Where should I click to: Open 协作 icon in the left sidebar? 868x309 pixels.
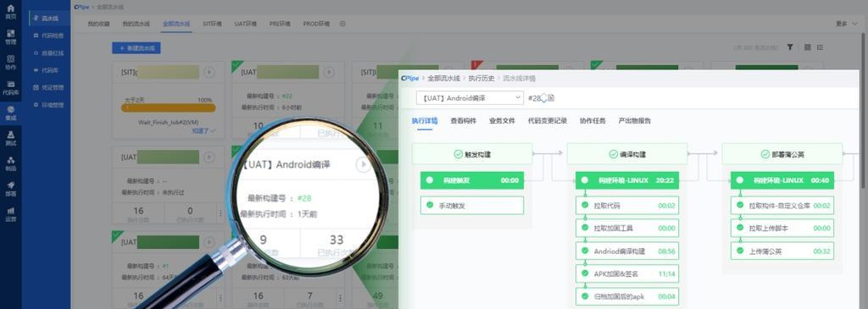(x=10, y=63)
